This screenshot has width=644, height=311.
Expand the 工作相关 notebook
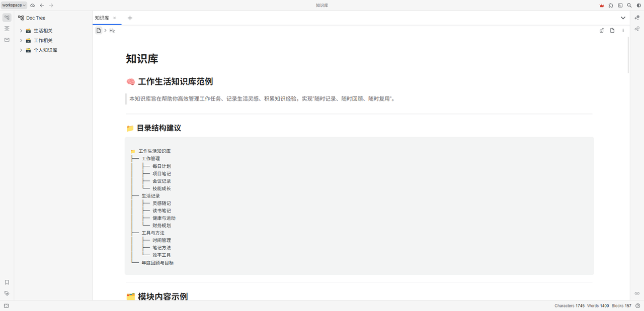[21, 41]
